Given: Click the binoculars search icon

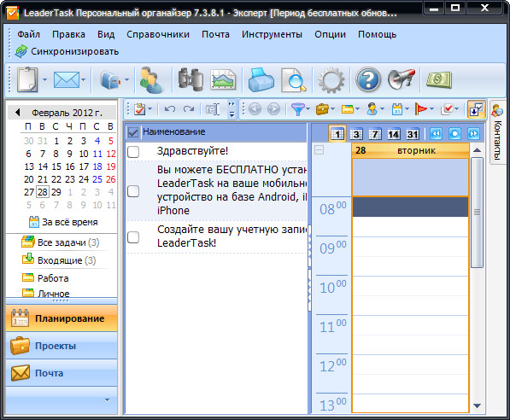Looking at the screenshot, I should (x=191, y=79).
